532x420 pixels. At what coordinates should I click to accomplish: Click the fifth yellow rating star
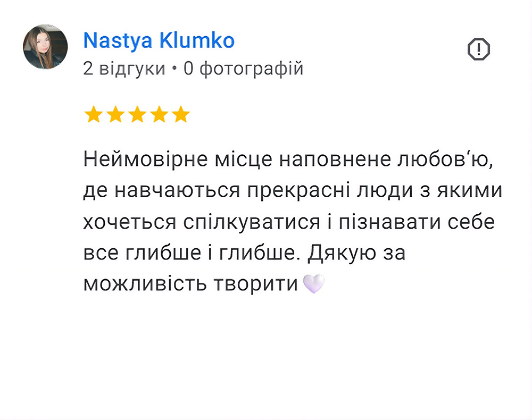point(181,114)
